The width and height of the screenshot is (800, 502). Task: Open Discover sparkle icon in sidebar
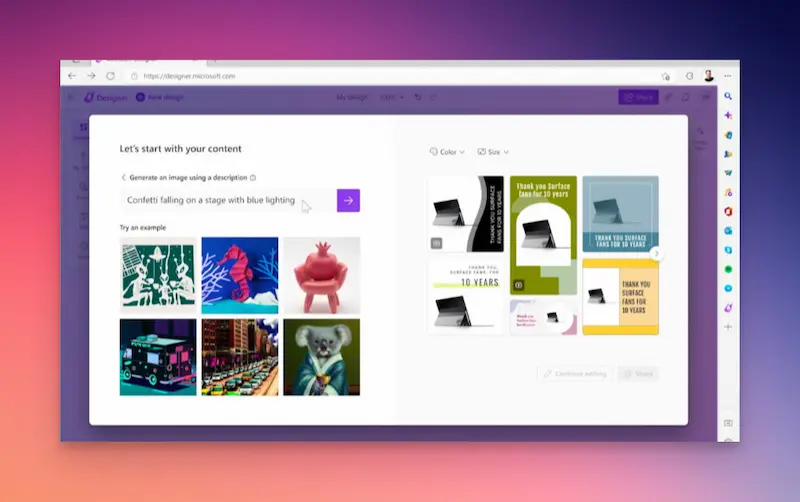728,115
